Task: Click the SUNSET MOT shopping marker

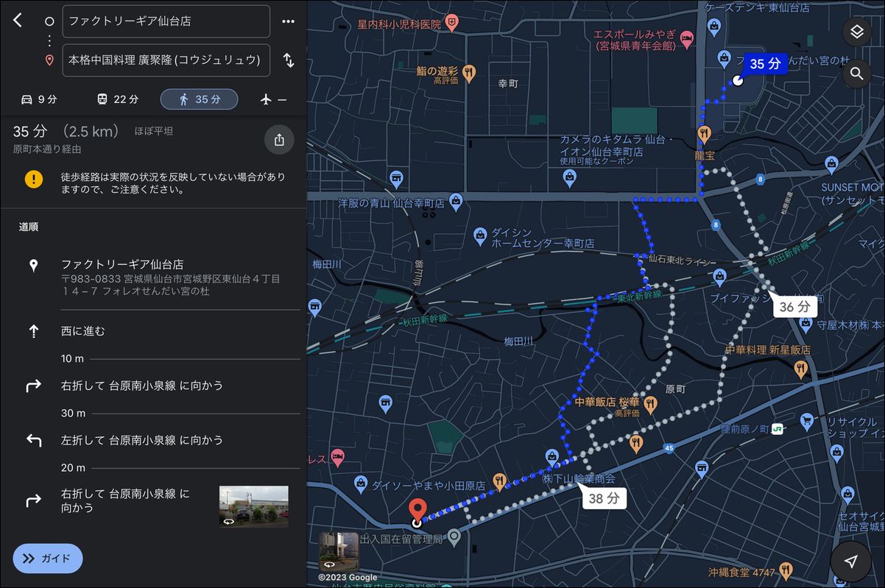Action: pos(831,163)
